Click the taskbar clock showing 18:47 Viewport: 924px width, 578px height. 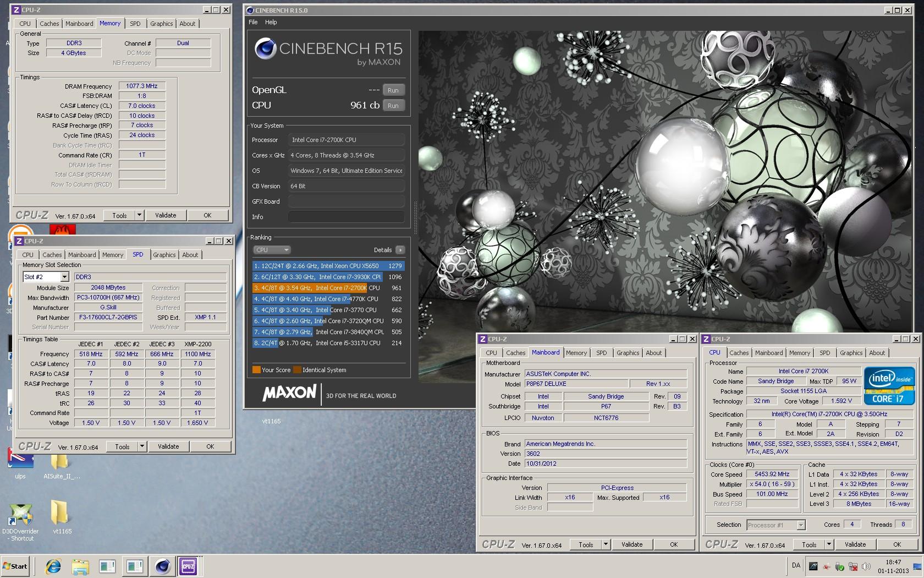[x=893, y=566]
